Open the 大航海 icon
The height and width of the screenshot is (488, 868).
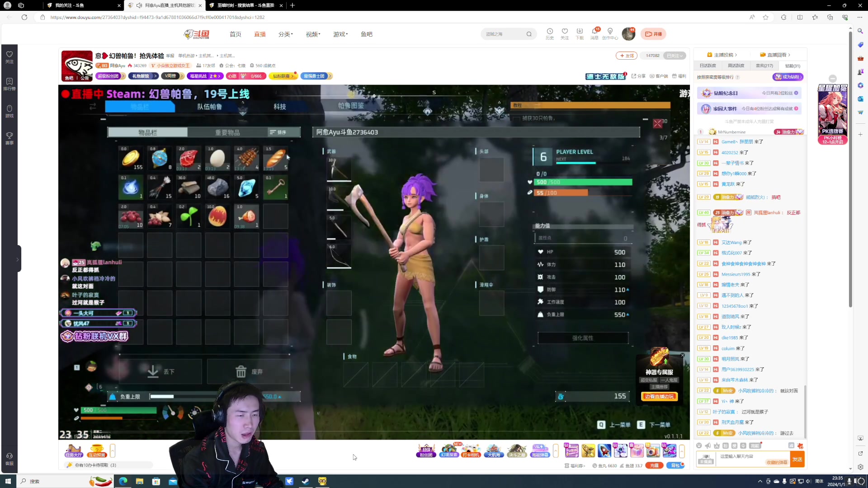pos(494,450)
